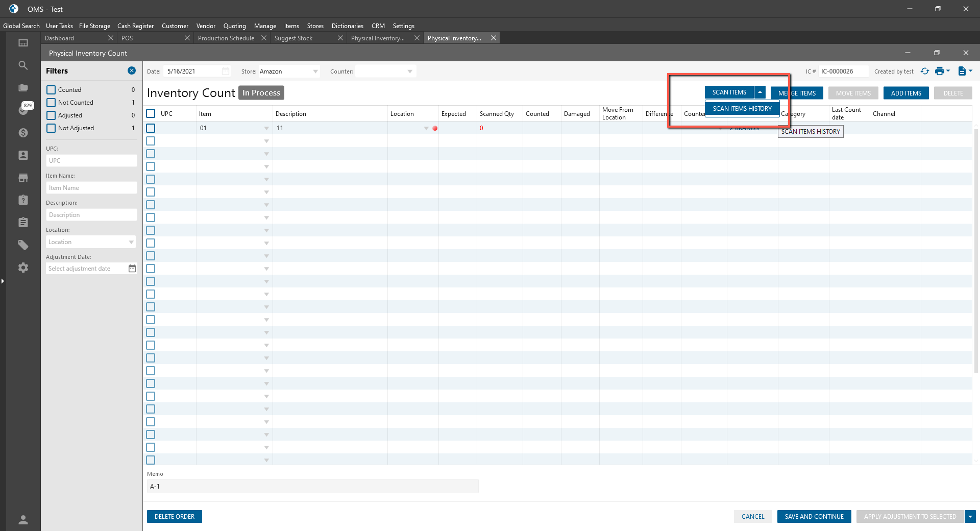Open the Global Search menu
Image resolution: width=980 pixels, height=531 pixels.
pyautogui.click(x=21, y=26)
